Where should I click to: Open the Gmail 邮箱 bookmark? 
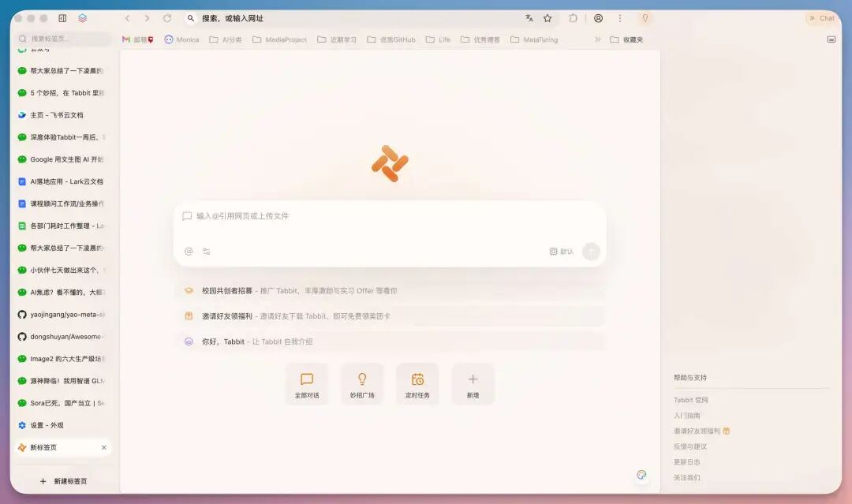click(x=138, y=39)
